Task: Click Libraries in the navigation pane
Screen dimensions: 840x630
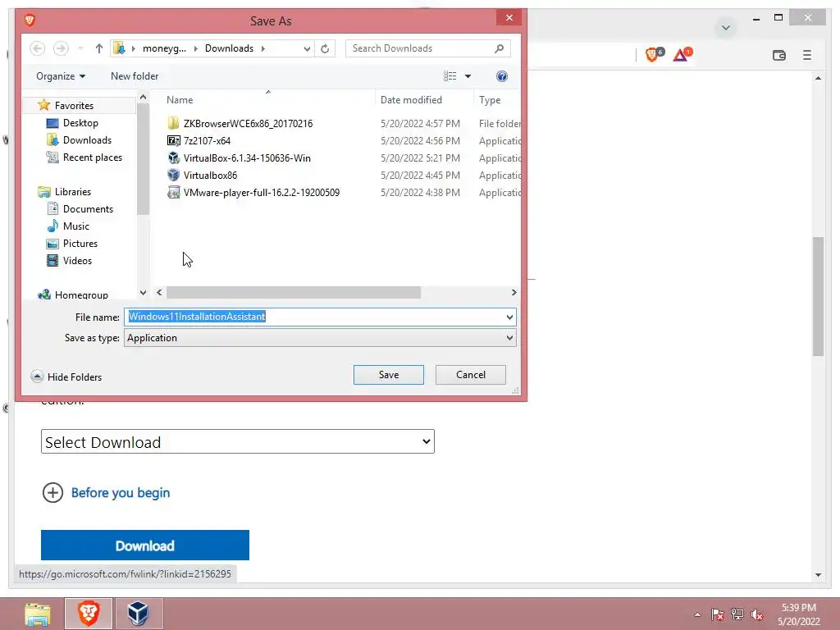Action: [x=73, y=192]
